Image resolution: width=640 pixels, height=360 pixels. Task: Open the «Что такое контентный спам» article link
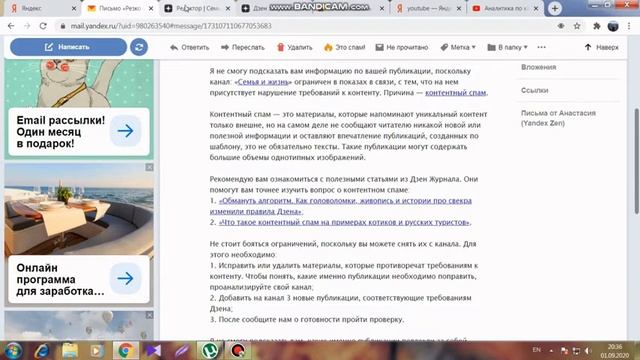[344, 222]
